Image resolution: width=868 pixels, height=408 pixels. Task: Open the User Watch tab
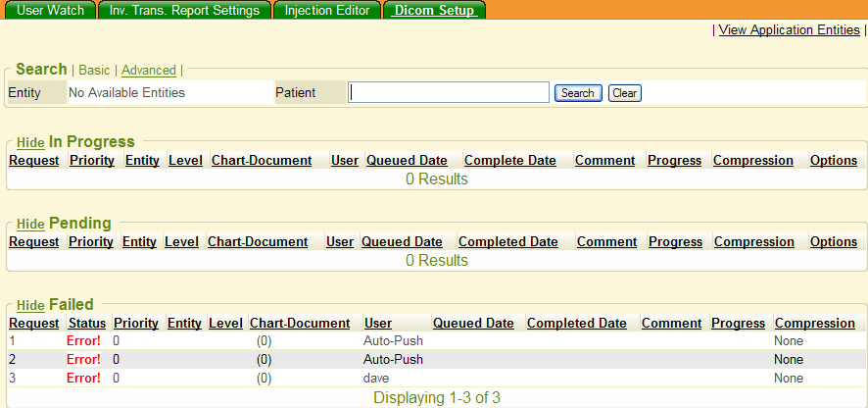pyautogui.click(x=50, y=10)
